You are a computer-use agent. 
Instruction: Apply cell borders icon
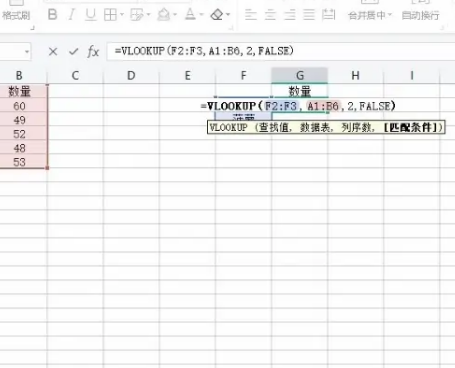click(110, 15)
